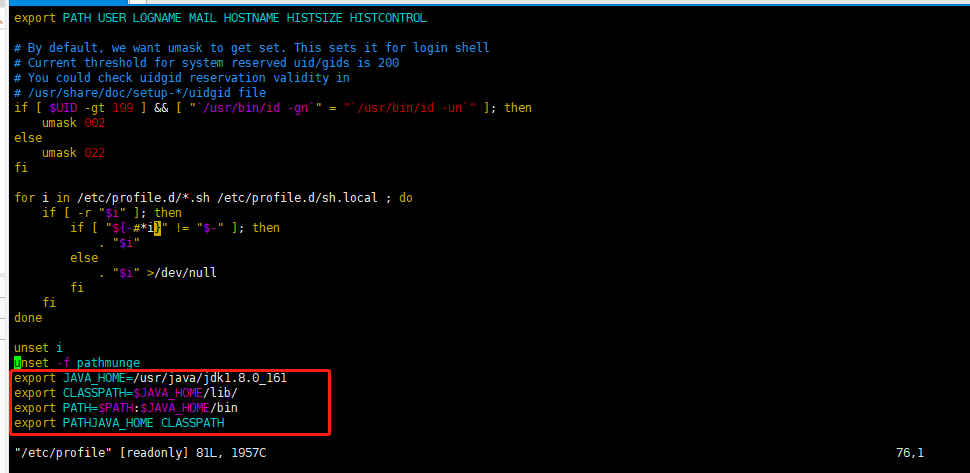Viewport: 970px width, 473px height.
Task: Click the "export PATH=$PATH:$JAVA_HOME/bin" line
Action: click(x=126, y=407)
